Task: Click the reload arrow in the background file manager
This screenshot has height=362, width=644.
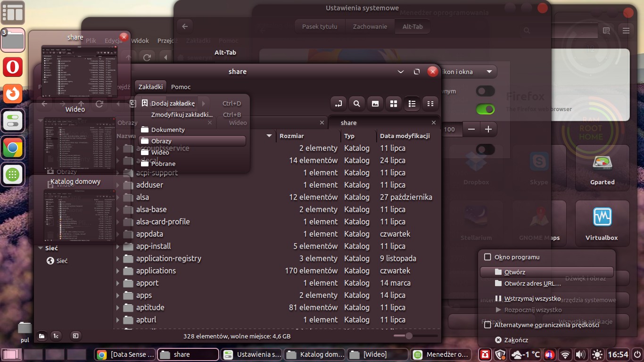Action: coord(147,58)
